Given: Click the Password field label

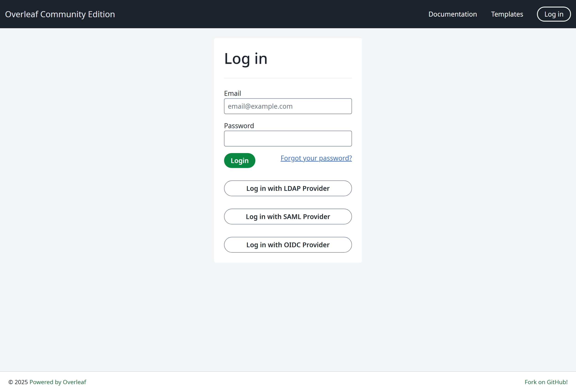Looking at the screenshot, I should pyautogui.click(x=239, y=126).
